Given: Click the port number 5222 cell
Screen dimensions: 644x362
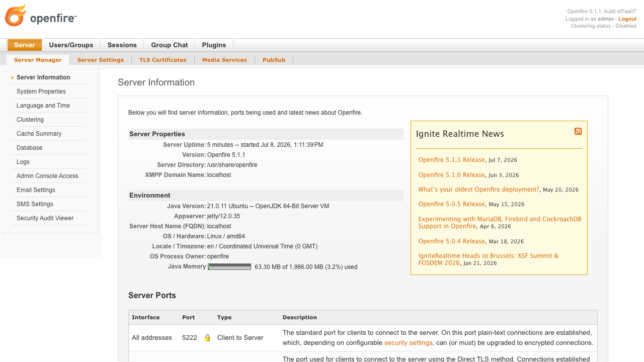Looking at the screenshot, I should [x=190, y=338].
